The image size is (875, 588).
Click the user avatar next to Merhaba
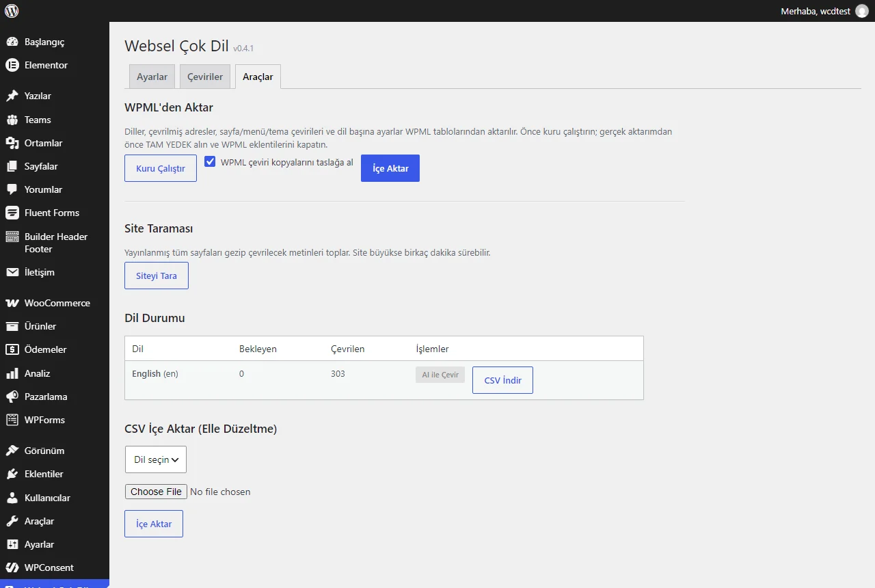pos(862,11)
